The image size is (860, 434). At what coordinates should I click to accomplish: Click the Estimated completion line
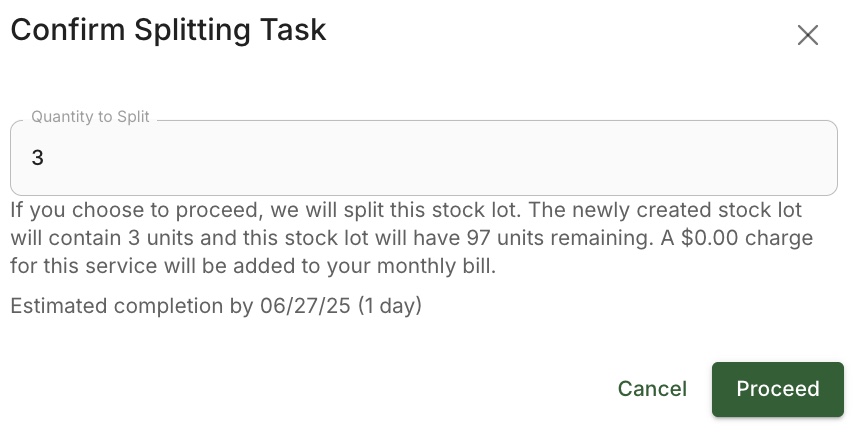(216, 306)
